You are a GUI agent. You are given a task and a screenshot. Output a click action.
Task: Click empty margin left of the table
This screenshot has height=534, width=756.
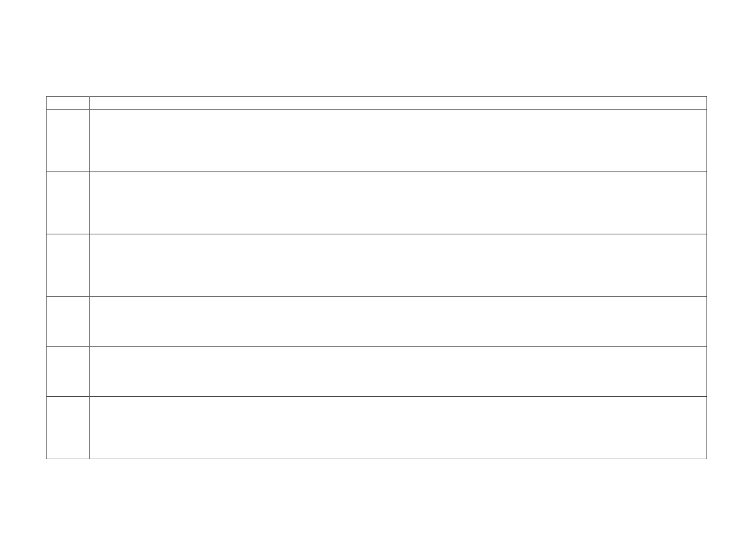coord(23,277)
